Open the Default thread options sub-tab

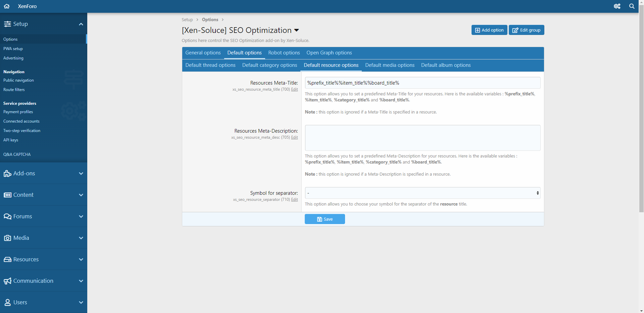(x=210, y=65)
